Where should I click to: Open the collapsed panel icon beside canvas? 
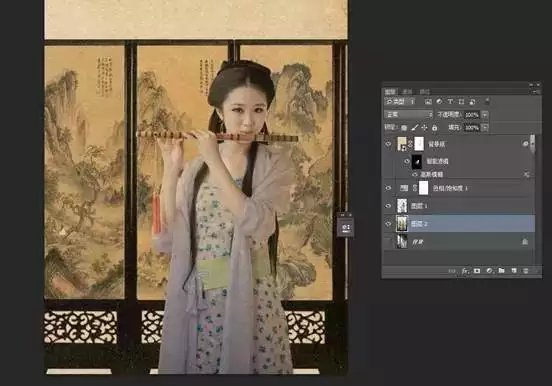pos(346,228)
